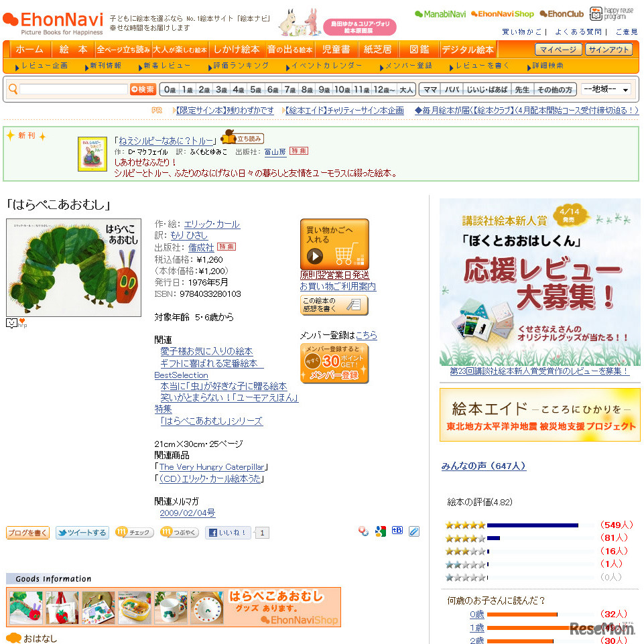The height and width of the screenshot is (644, 644).
Task: Open the しかけ絵本 tab
Action: [237, 50]
